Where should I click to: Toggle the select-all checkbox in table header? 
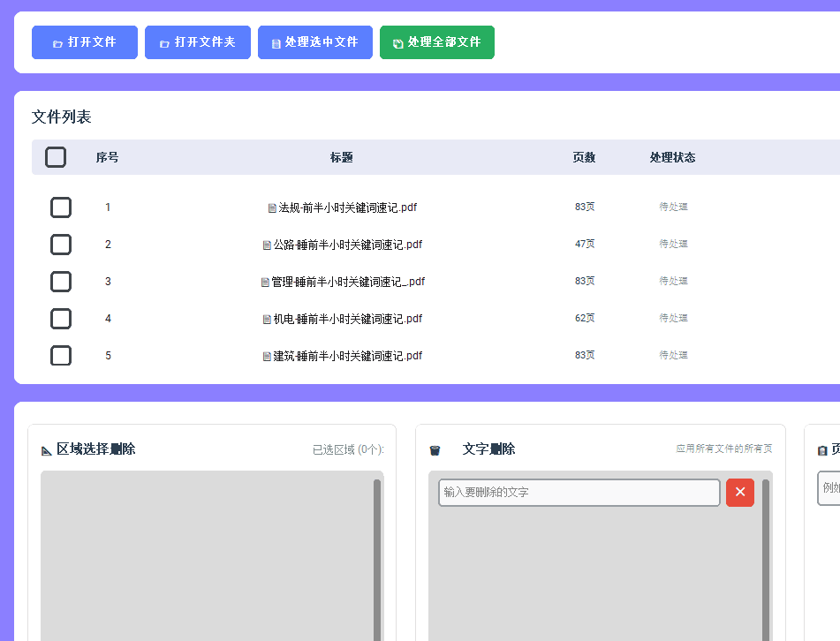coord(56,157)
